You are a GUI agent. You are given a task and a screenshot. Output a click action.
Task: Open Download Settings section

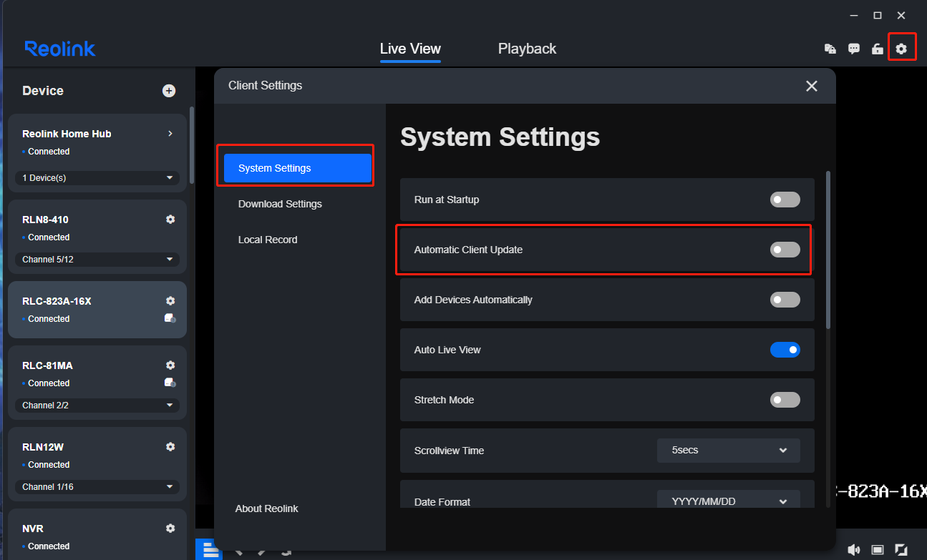[280, 204]
